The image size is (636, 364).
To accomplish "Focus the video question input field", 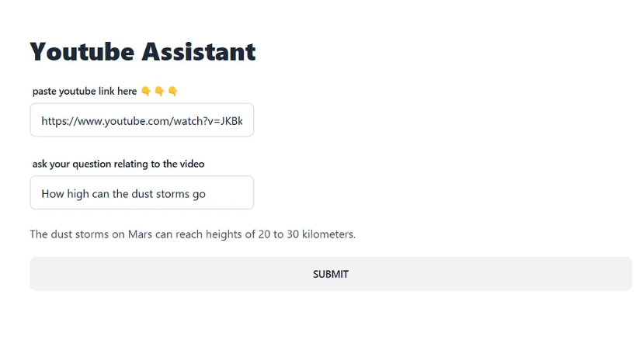I will coord(141,192).
